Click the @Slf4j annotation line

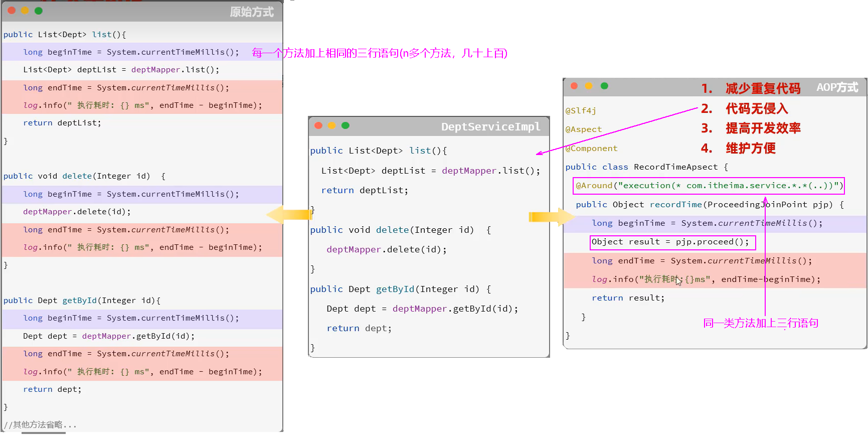(x=581, y=111)
